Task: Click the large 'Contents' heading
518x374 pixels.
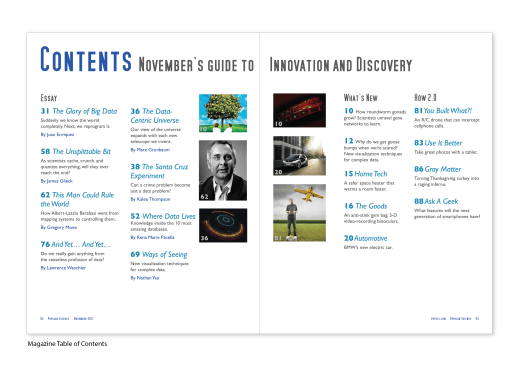Action: [x=86, y=59]
